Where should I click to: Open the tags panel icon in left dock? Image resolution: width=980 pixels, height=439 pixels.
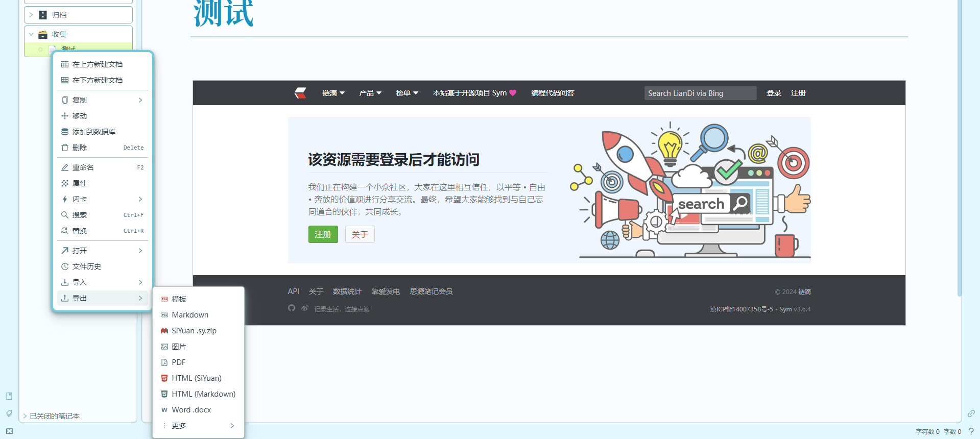click(x=9, y=413)
